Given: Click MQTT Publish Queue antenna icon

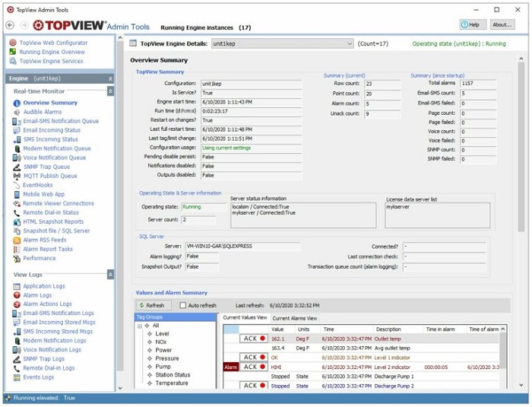Looking at the screenshot, I should pos(17,176).
